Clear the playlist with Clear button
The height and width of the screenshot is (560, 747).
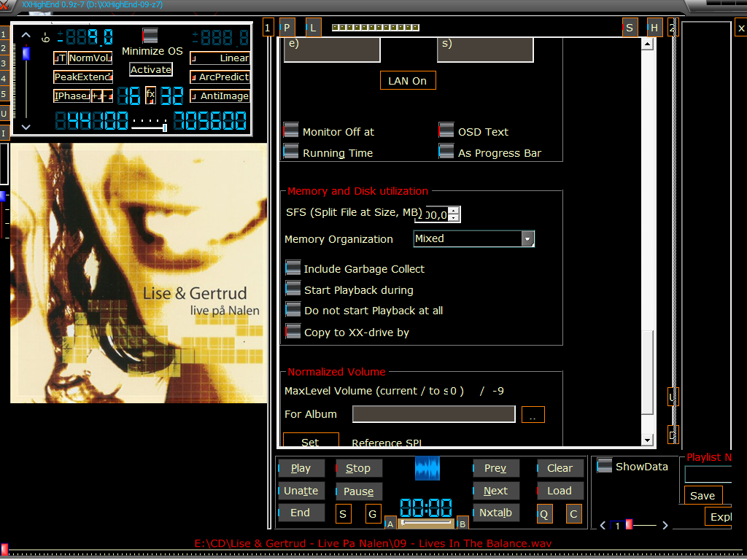pos(560,468)
